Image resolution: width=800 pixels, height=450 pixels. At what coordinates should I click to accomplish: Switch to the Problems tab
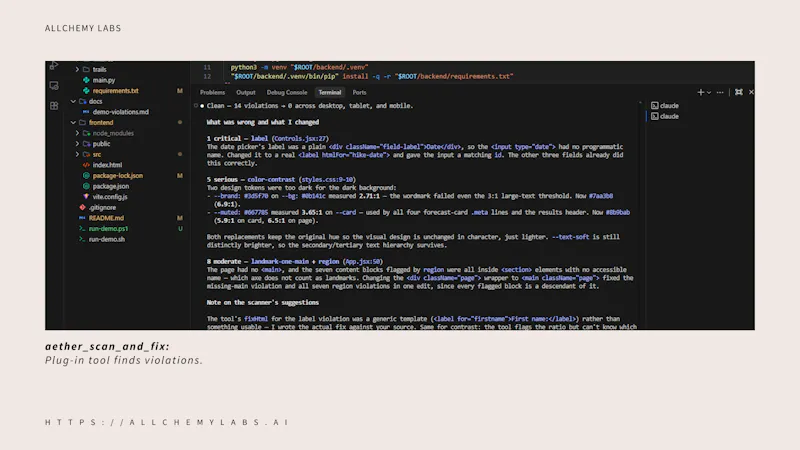[212, 92]
